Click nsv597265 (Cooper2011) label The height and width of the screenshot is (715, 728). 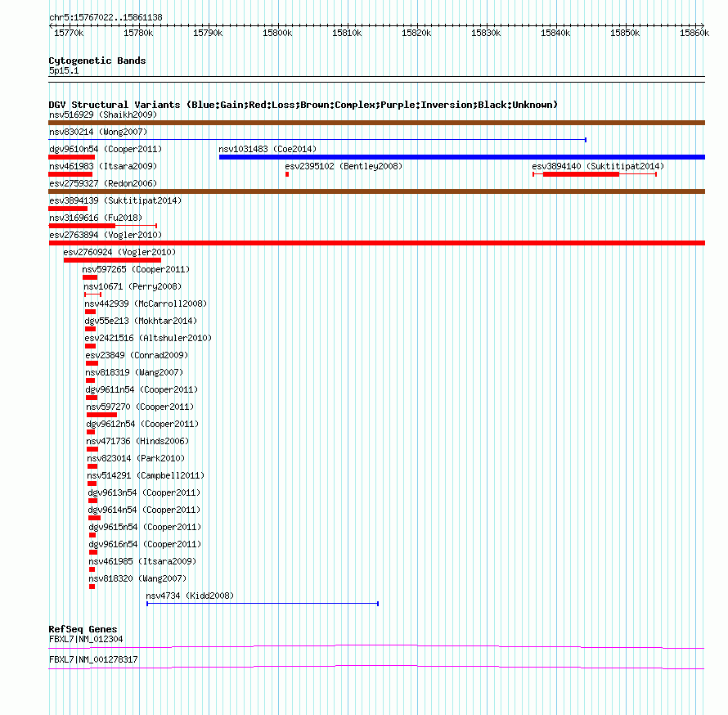(x=136, y=269)
